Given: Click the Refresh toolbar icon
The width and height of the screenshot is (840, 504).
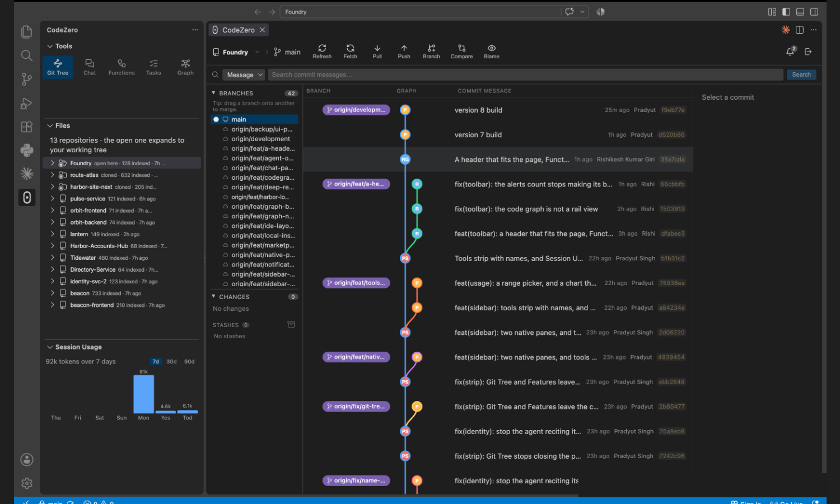Looking at the screenshot, I should pyautogui.click(x=322, y=52).
